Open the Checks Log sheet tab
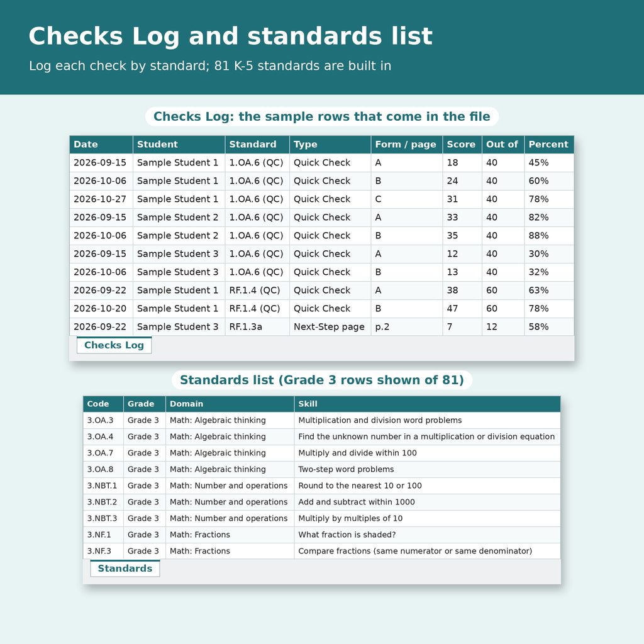 [x=114, y=345]
